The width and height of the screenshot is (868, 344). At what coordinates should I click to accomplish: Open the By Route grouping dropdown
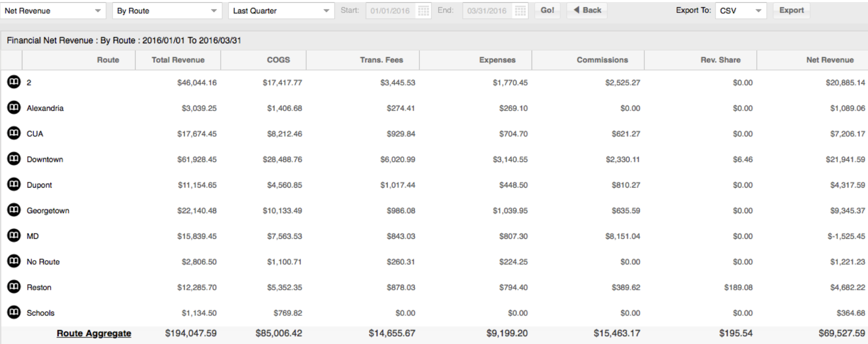(x=167, y=11)
